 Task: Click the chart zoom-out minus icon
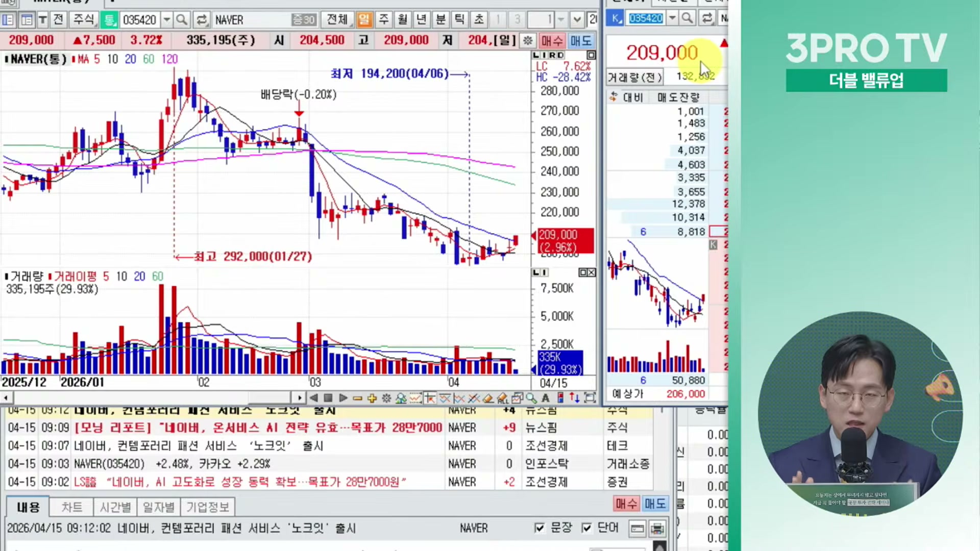click(357, 398)
